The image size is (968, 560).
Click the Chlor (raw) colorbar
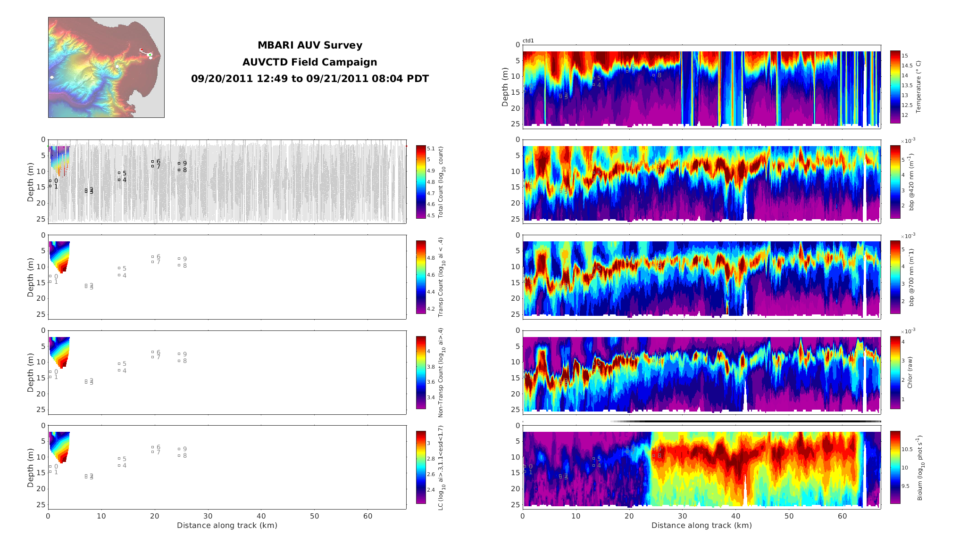895,372
